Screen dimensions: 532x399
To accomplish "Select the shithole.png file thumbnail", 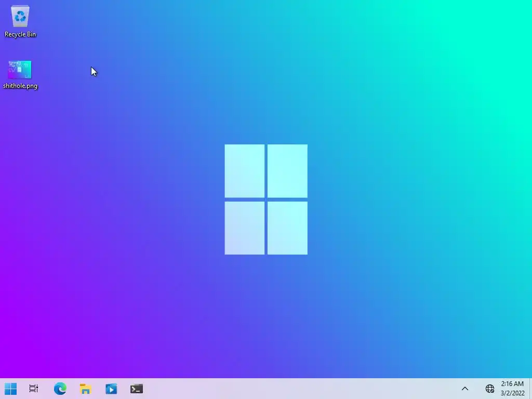I will pyautogui.click(x=20, y=70).
